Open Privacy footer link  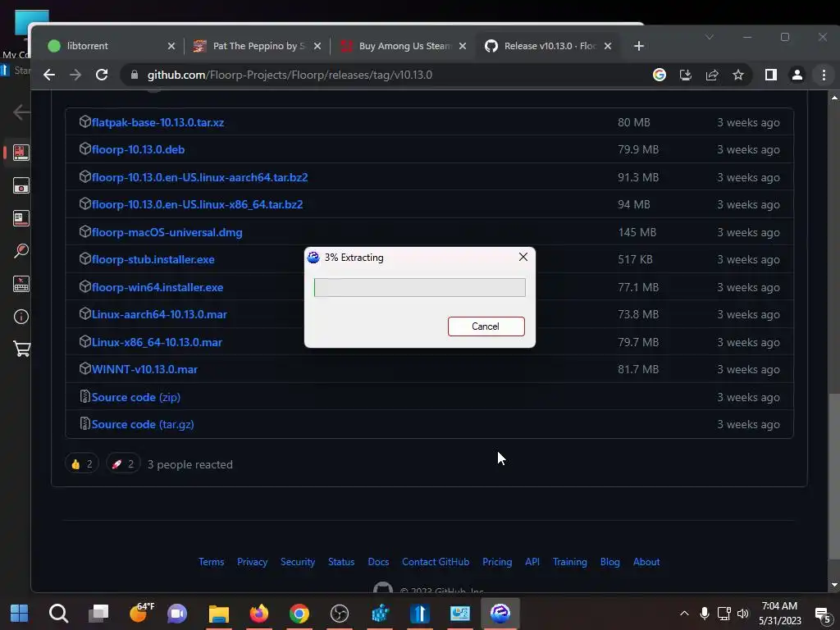pos(253,562)
